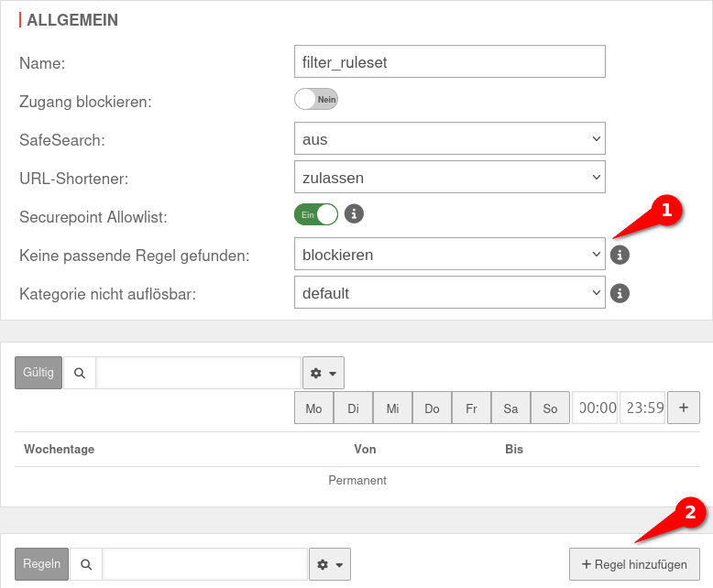Click the Regel hinzufügen button
This screenshot has width=713, height=588.
pyautogui.click(x=634, y=564)
